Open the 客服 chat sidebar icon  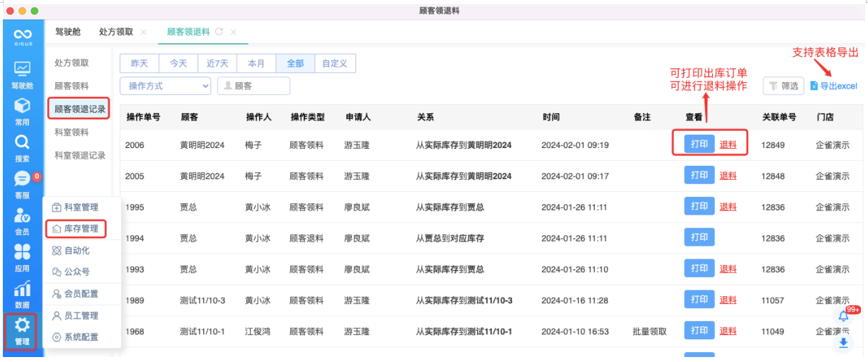(22, 184)
